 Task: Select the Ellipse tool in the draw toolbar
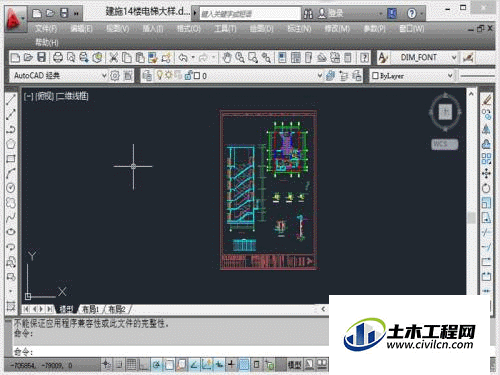(x=11, y=232)
